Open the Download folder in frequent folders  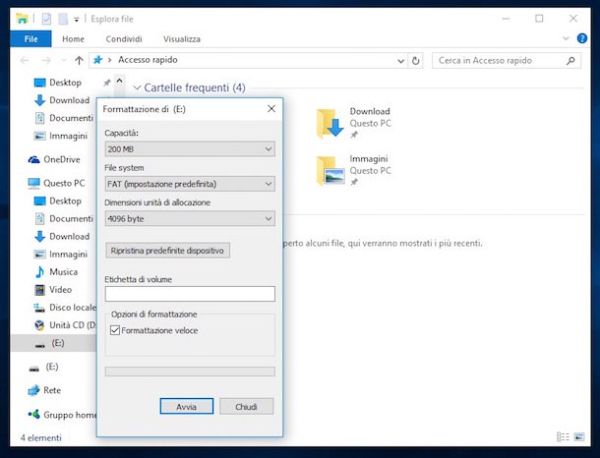(331, 122)
